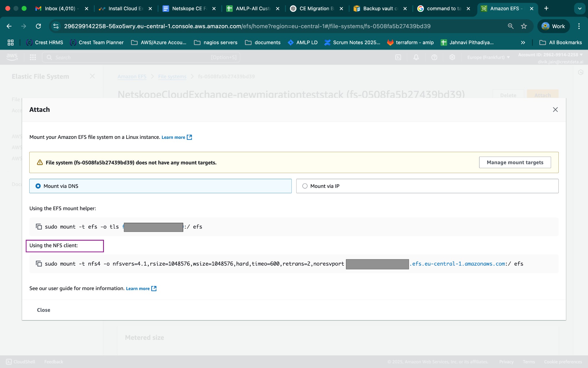The height and width of the screenshot is (368, 588).
Task: Open the AWS services grid menu
Action: point(33,57)
